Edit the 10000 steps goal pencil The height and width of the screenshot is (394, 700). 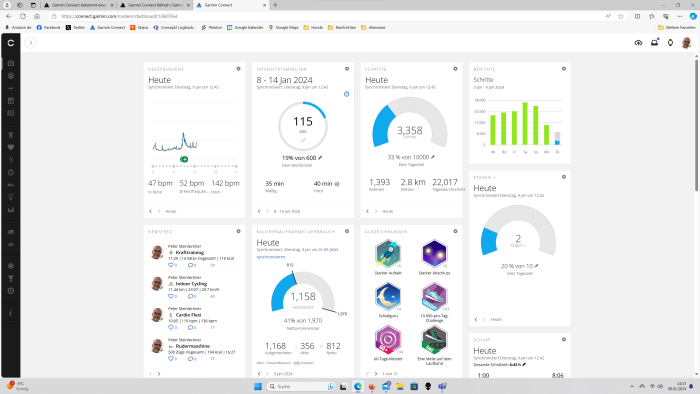433,157
